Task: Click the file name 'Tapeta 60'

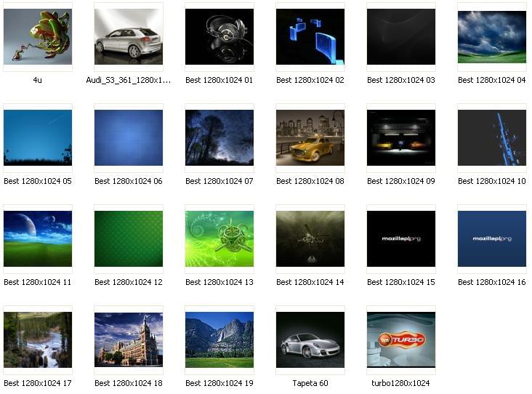Action: coord(310,383)
